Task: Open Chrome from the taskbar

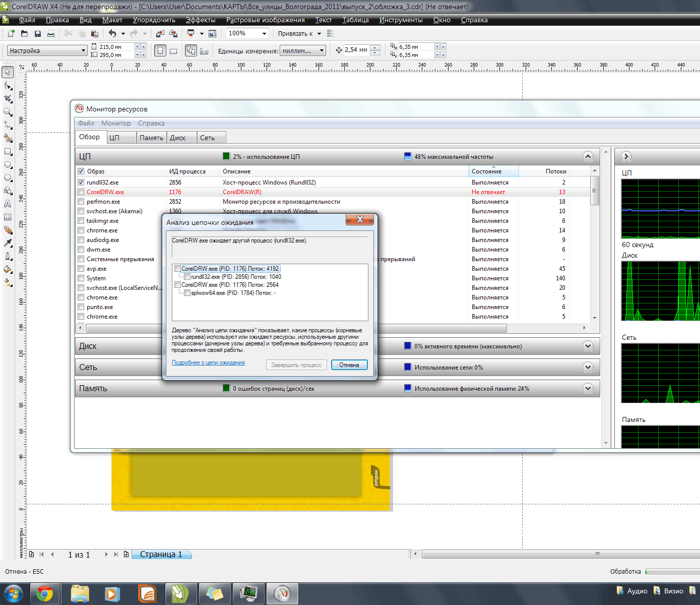Action: (45, 594)
